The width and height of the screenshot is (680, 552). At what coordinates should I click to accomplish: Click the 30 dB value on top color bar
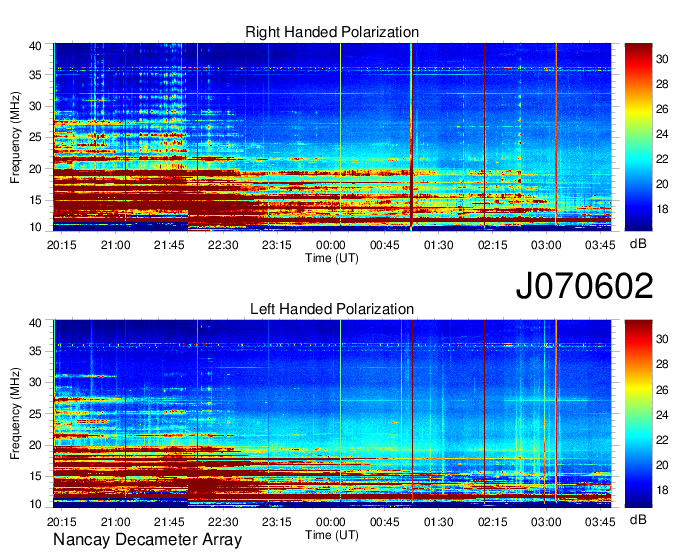(x=662, y=59)
